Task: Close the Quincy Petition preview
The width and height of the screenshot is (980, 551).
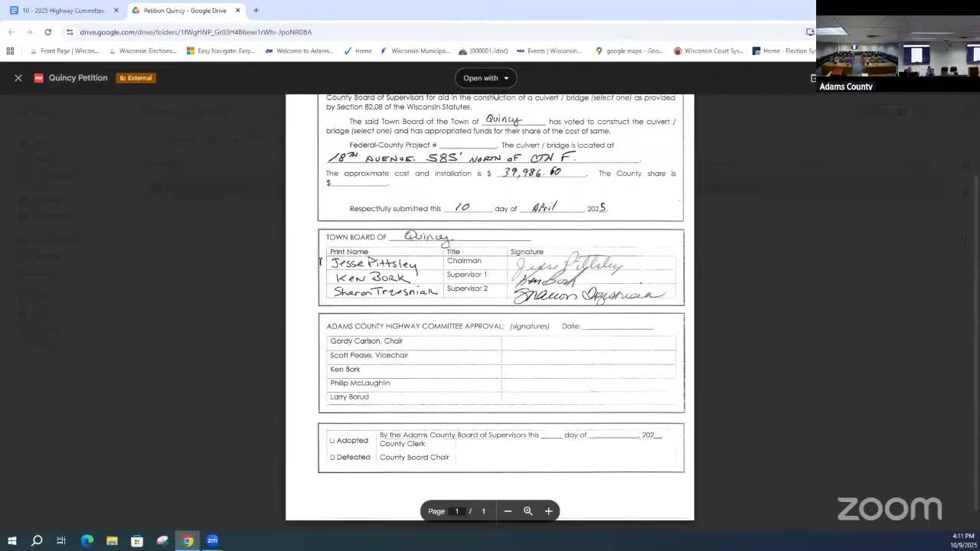Action: (18, 78)
